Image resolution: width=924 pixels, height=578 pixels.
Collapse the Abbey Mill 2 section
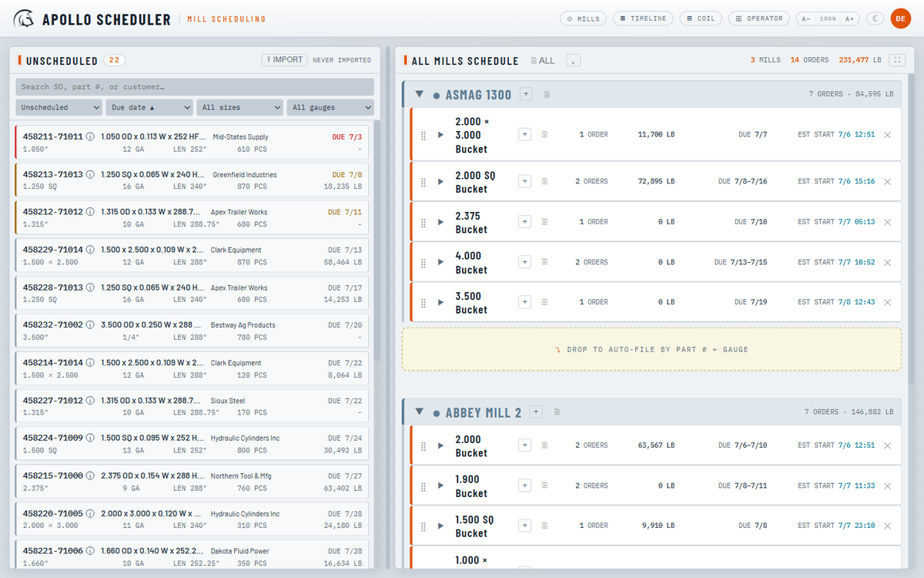420,412
